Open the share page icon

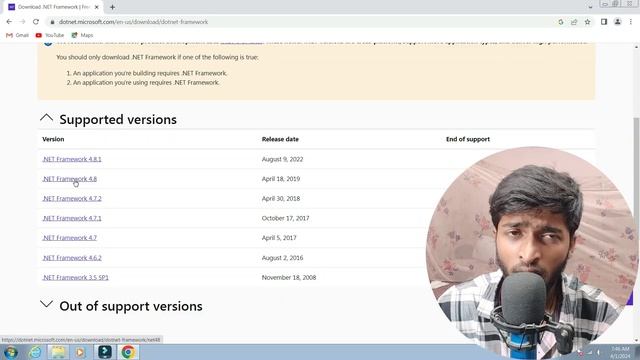pyautogui.click(x=574, y=22)
